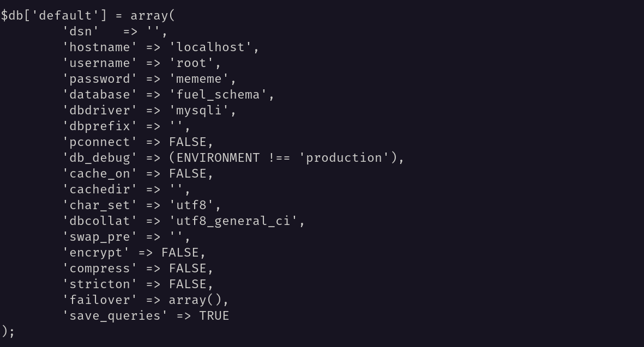Click the FALSE value after 'pconnect'
This screenshot has height=347, width=644.
[188, 142]
